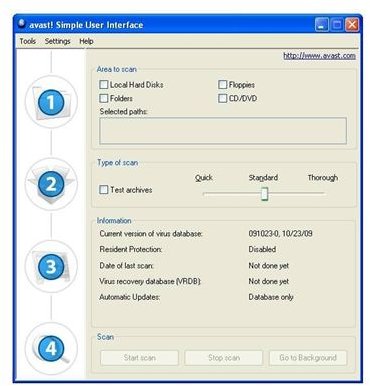Maximize the avast! window
The width and height of the screenshot is (370, 386).
click(x=337, y=25)
